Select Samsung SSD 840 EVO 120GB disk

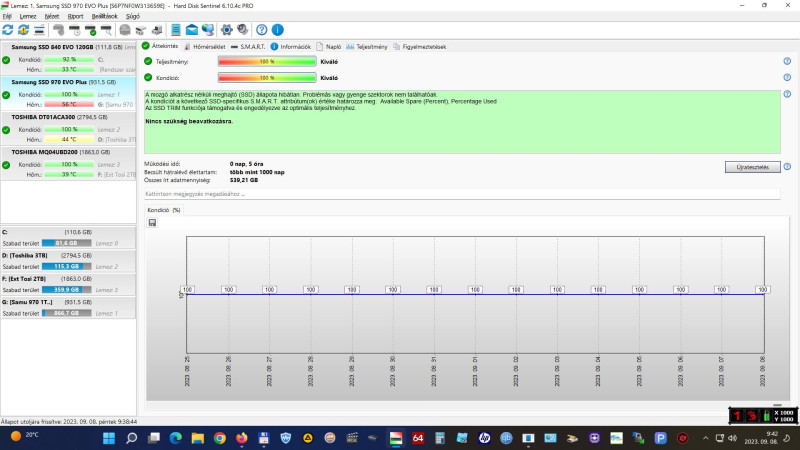click(68, 59)
